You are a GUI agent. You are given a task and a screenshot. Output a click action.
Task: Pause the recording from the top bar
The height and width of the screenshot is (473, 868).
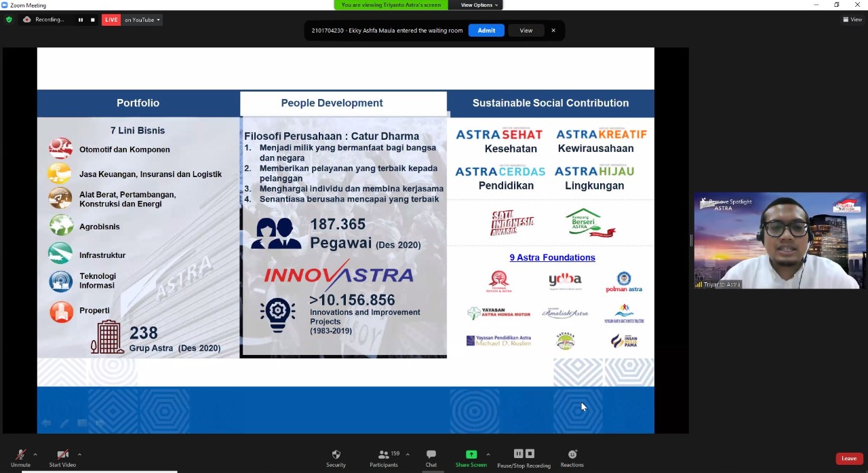[x=80, y=20]
